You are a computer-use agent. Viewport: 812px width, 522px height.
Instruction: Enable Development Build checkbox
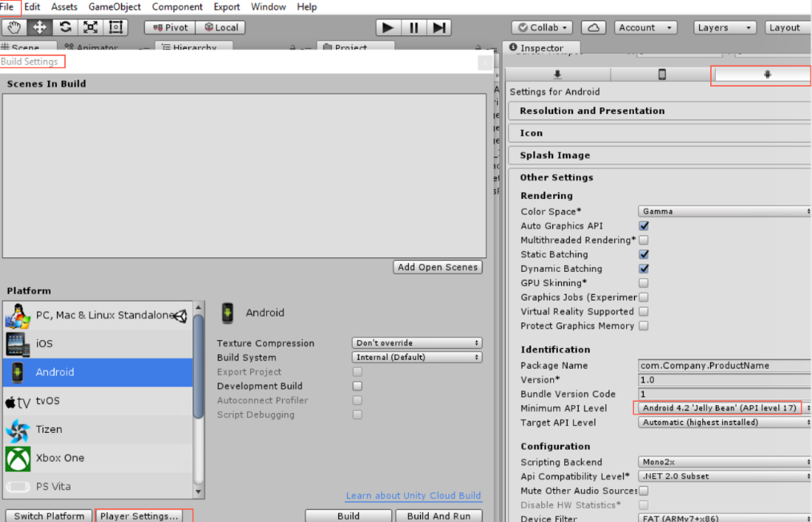tap(358, 386)
